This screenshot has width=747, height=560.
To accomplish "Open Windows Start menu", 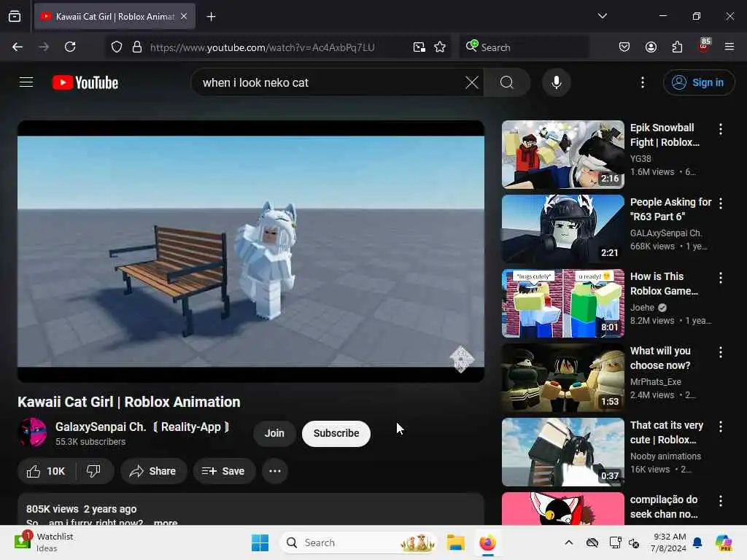I will pyautogui.click(x=260, y=542).
